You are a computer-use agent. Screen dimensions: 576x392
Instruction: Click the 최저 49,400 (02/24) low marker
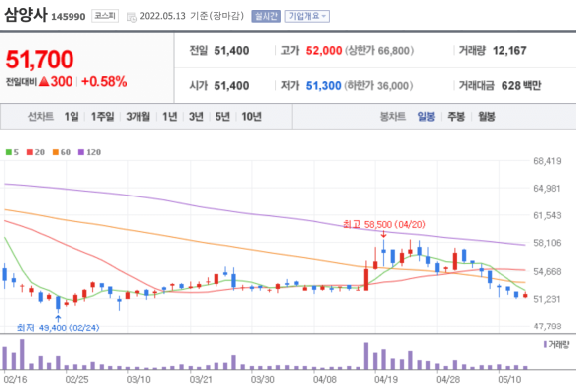click(58, 327)
